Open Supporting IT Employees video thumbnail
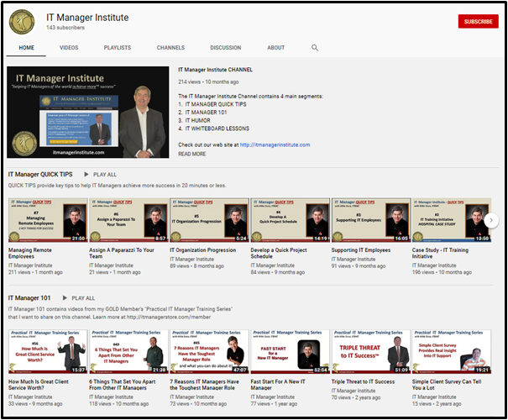Screen dimensions: 508x420 [371, 220]
